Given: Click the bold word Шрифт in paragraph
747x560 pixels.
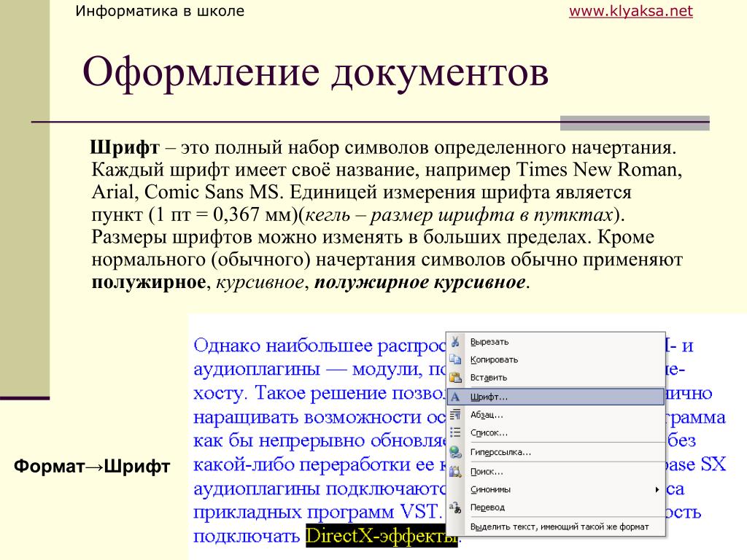Looking at the screenshot, I should (x=125, y=147).
